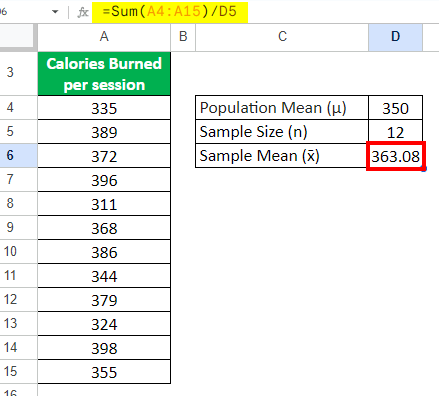Select cell containing 379
This screenshot has width=439, height=396.
click(104, 300)
